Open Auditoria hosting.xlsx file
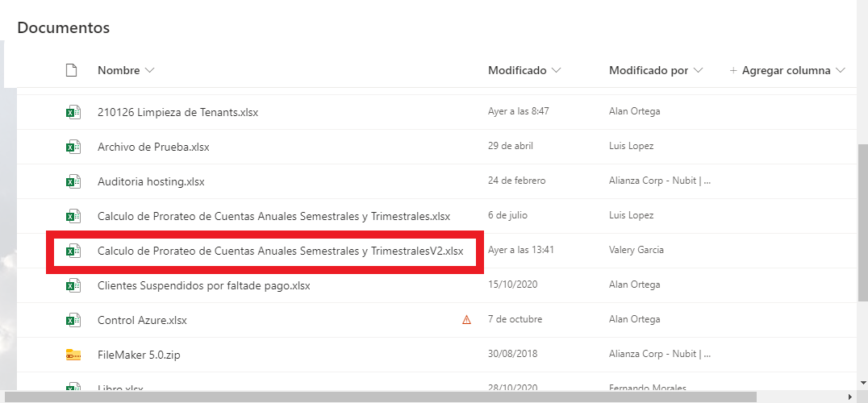Image resolution: width=868 pixels, height=403 pixels. point(151,181)
